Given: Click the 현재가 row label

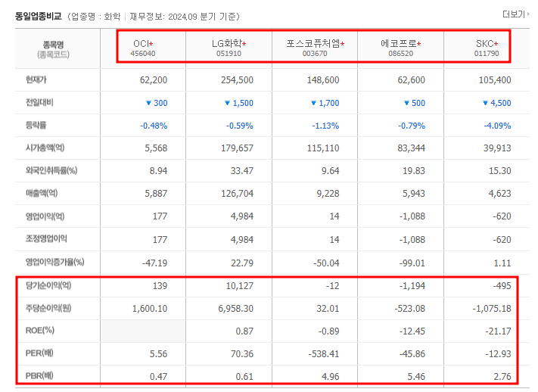Looking at the screenshot, I should tap(36, 79).
